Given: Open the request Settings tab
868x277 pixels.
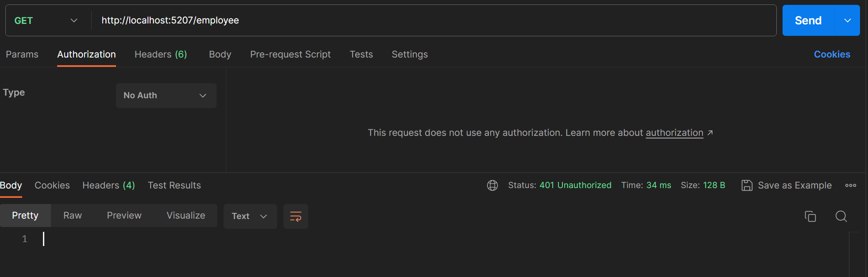Looking at the screenshot, I should pyautogui.click(x=410, y=54).
